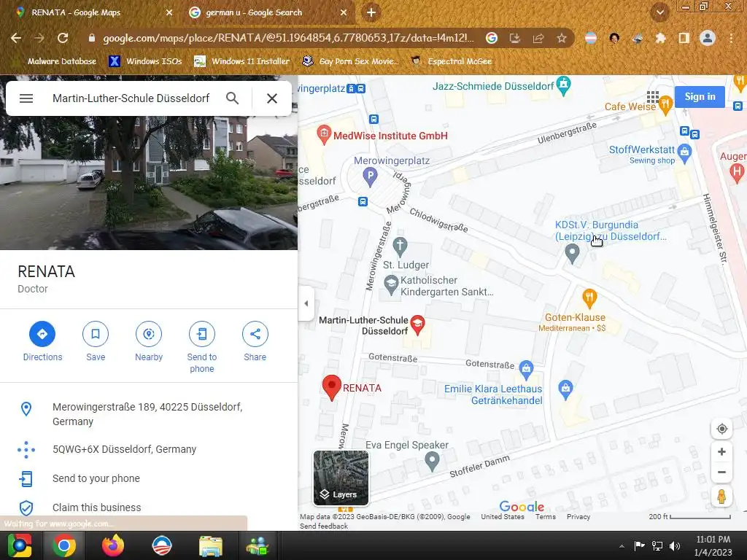Click the search magnifier icon
The width and height of the screenshot is (747, 560).
[233, 98]
